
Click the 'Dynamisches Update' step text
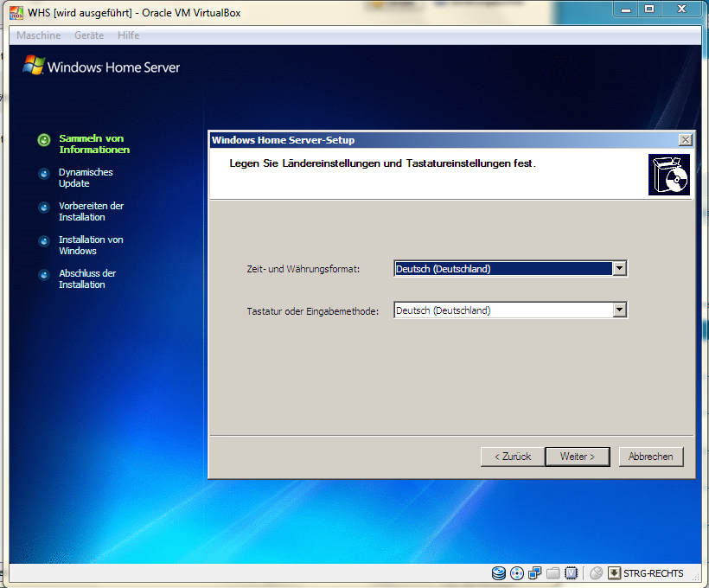click(86, 178)
